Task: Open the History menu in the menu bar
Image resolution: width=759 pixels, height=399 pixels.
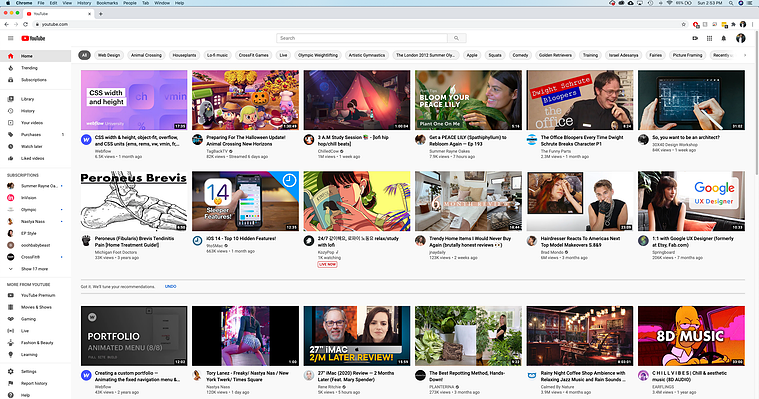Action: (x=84, y=3)
